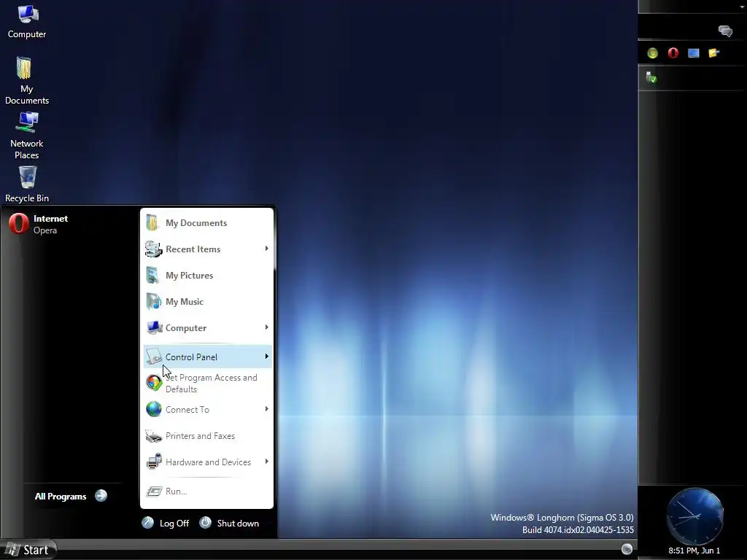747x560 pixels.
Task: Open the dropdown arrow atop the sidebar
Action: pos(742,7)
